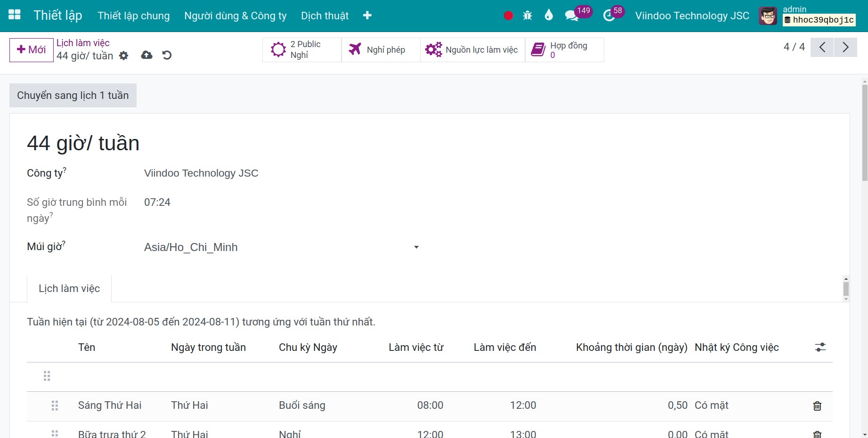This screenshot has width=868, height=438.
Task: Click the red recording dot icon
Action: tap(508, 16)
